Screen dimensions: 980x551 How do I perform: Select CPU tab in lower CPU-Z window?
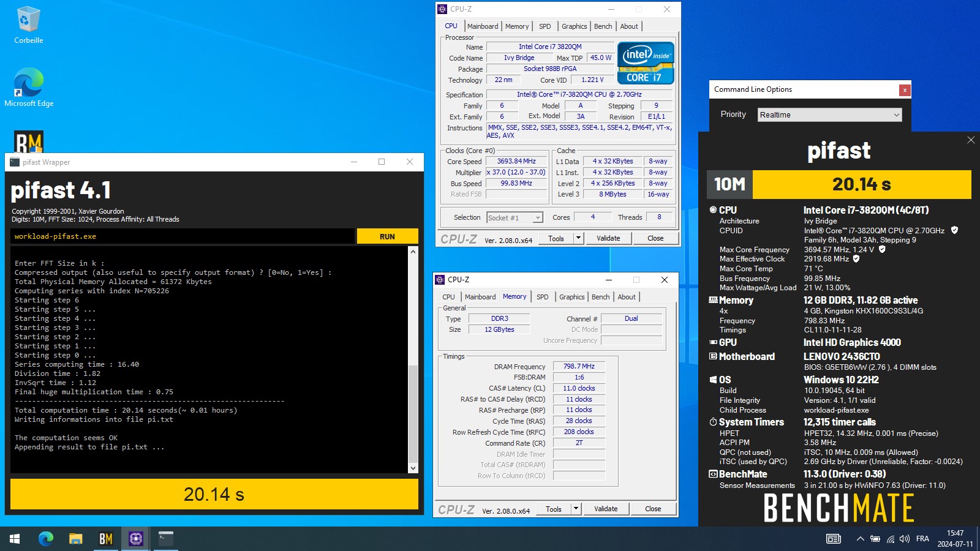448,297
